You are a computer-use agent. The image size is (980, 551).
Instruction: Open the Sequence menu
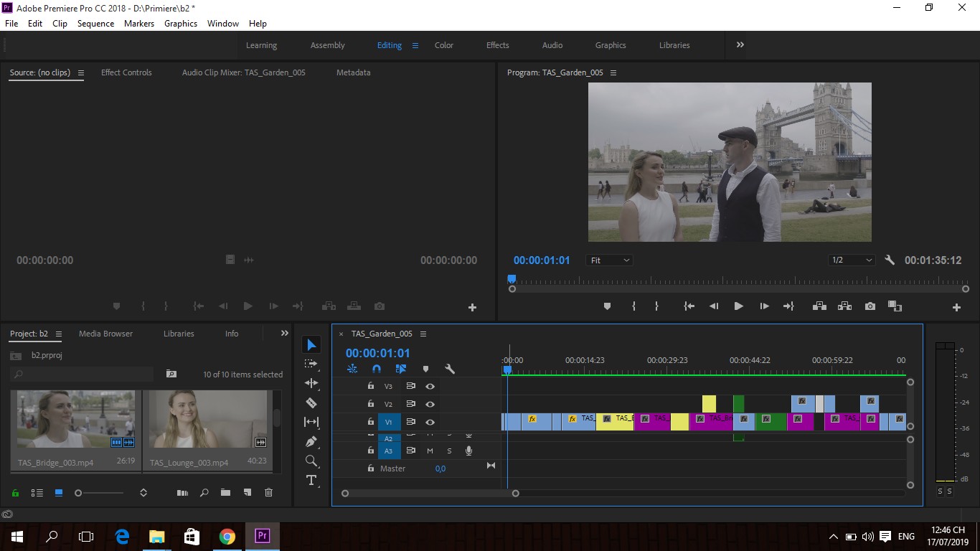pyautogui.click(x=95, y=23)
